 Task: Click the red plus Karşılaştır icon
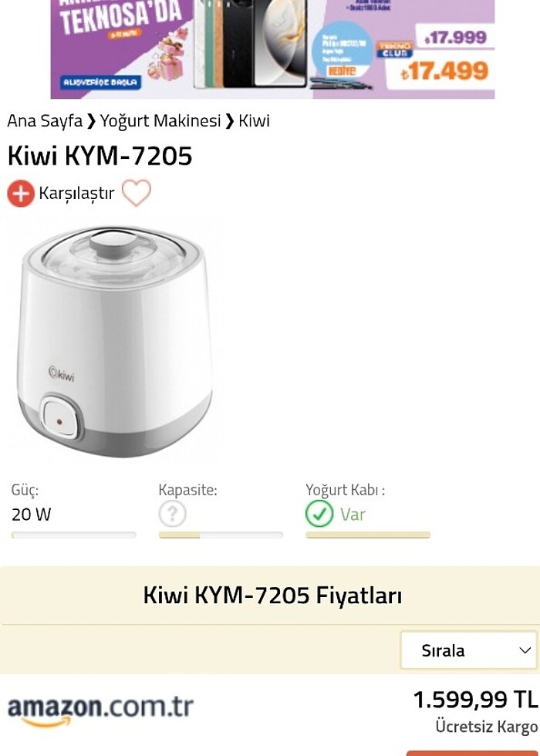coord(21,194)
